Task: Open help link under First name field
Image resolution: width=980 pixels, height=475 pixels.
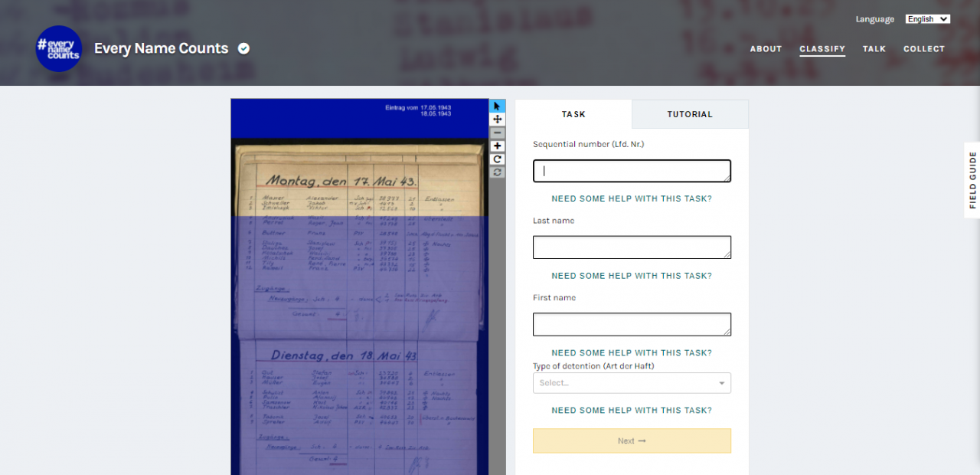Action: 632,353
